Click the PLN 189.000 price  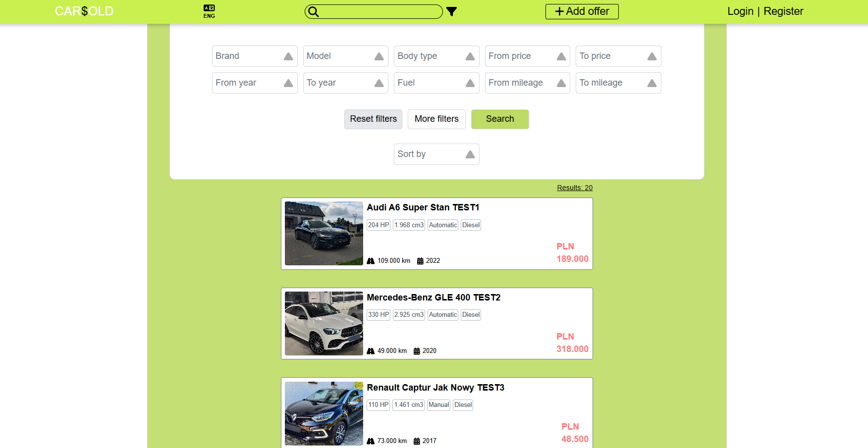point(572,252)
